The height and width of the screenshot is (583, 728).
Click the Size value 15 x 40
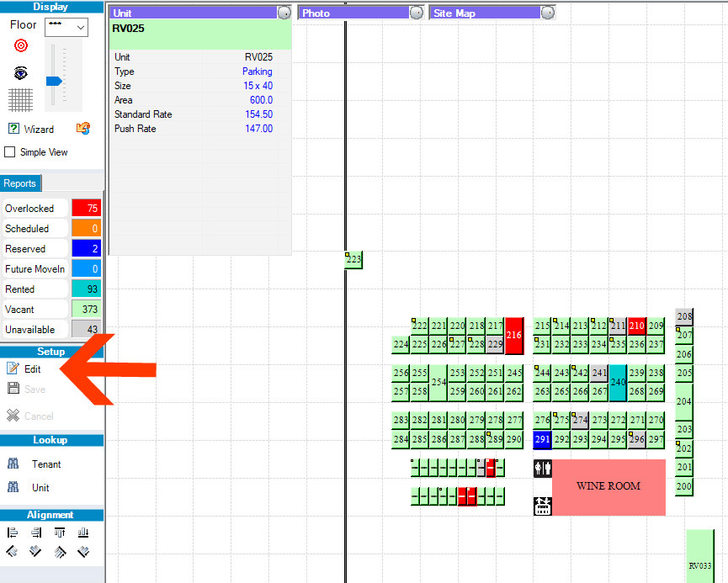coord(258,86)
